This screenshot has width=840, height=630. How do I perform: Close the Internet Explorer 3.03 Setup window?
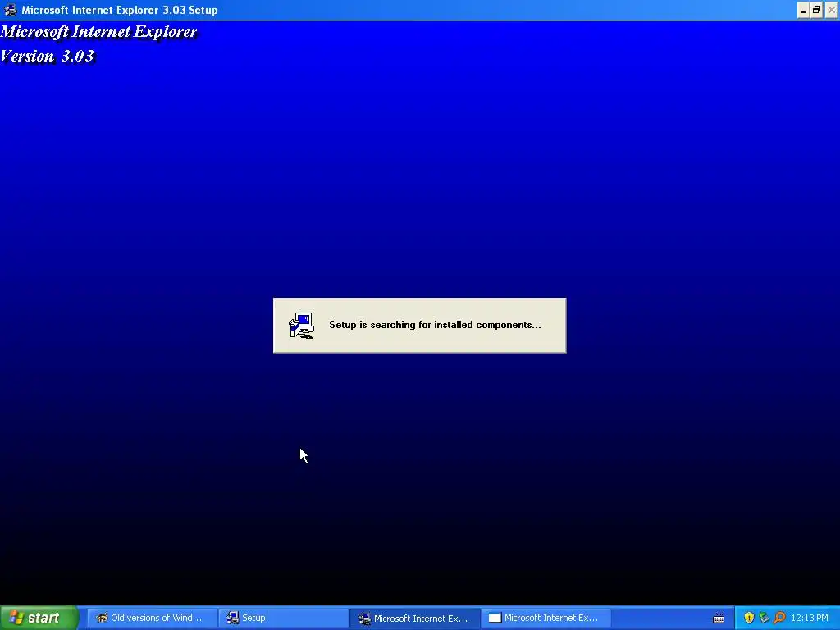832,10
